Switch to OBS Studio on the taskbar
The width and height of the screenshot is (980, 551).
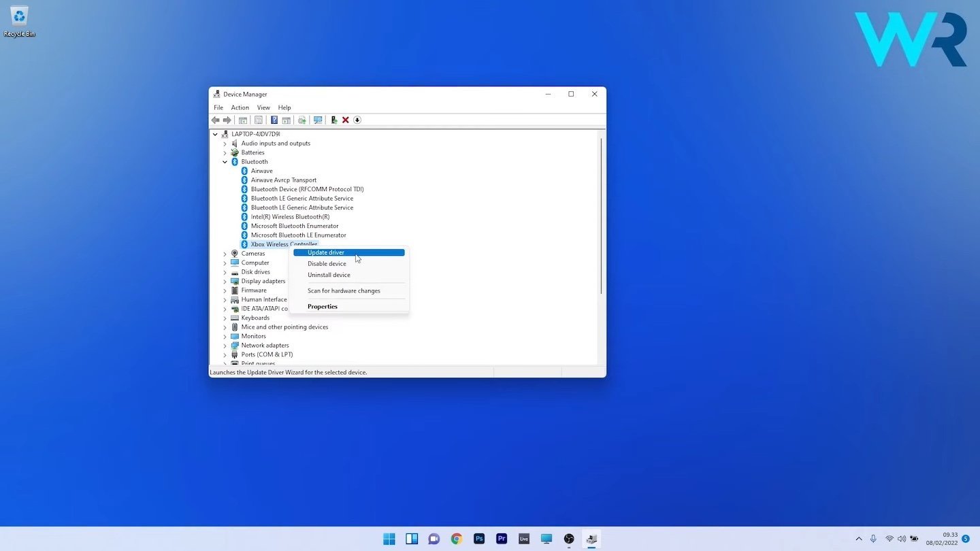coord(569,539)
